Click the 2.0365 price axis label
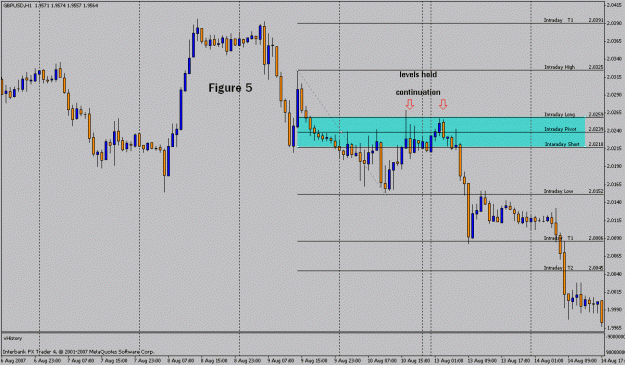Viewport: 625px width, 365px height. click(614, 41)
